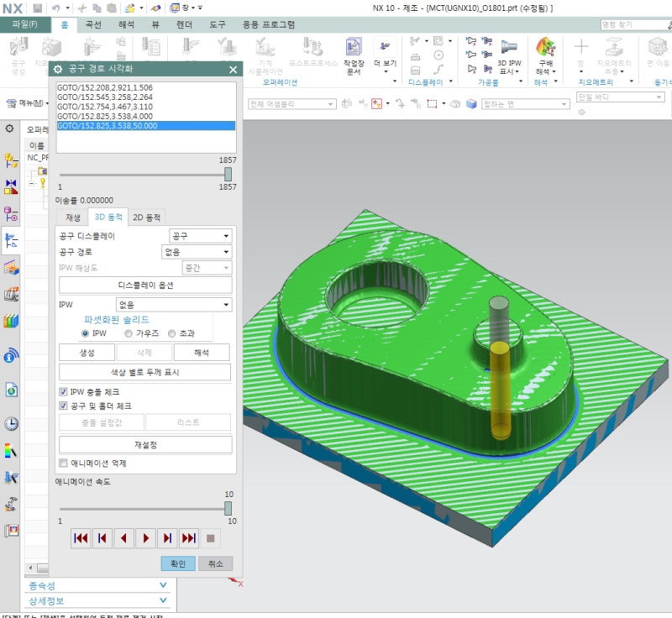Click the save icon in title bar
The height and width of the screenshot is (618, 672).
[x=37, y=8]
